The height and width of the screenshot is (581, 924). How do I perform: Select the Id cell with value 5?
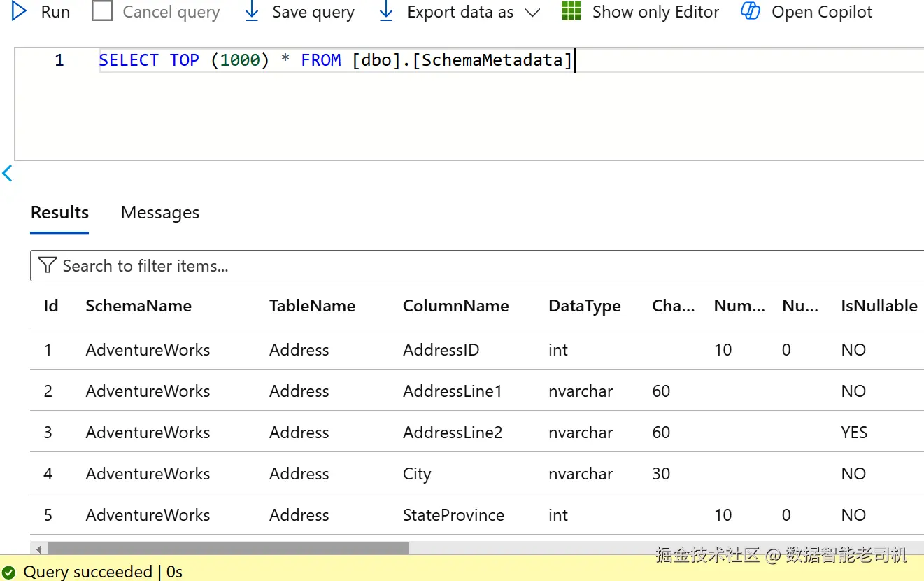point(48,514)
